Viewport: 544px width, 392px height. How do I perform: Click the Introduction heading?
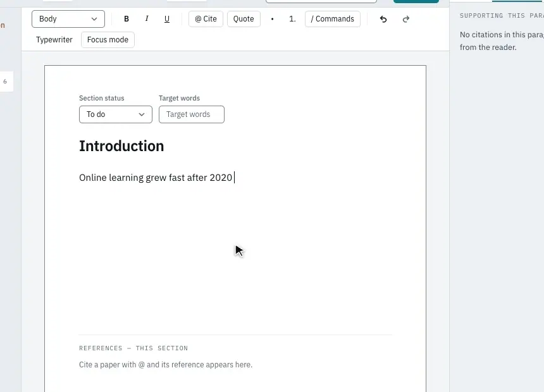[121, 146]
